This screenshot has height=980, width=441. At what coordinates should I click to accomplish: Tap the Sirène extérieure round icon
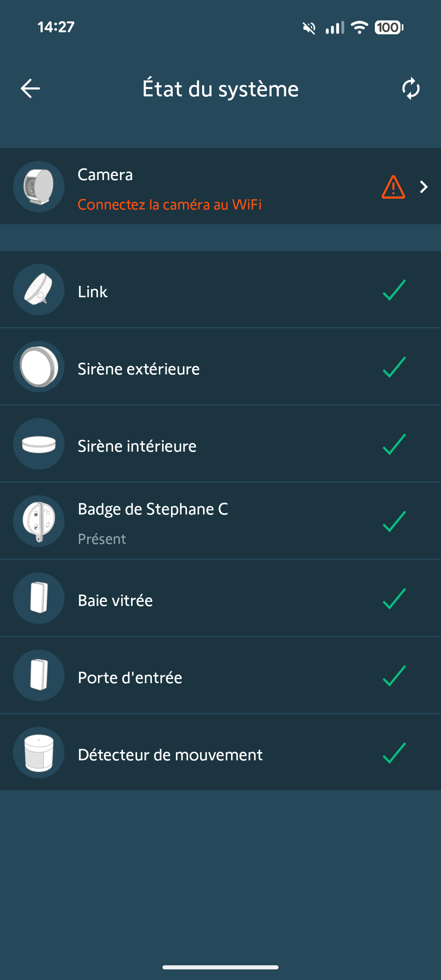point(39,367)
